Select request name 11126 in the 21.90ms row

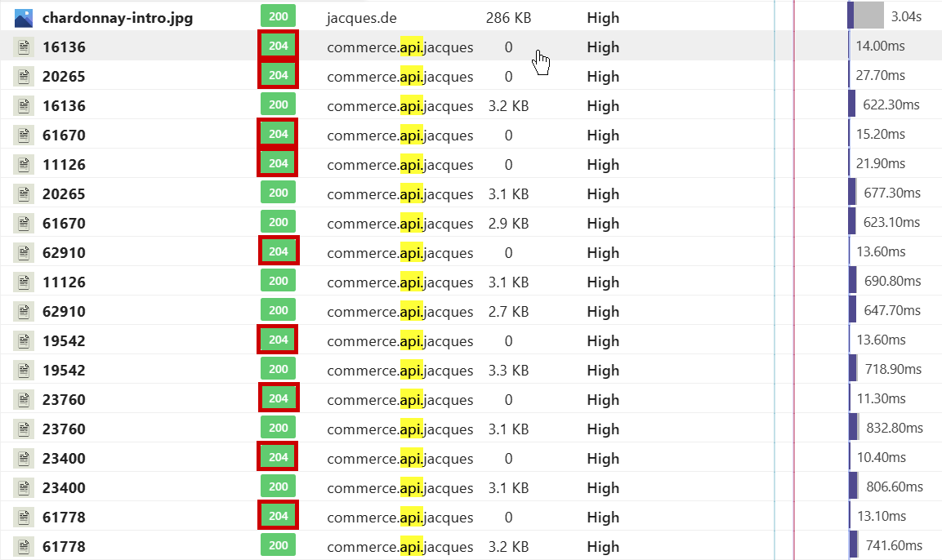pyautogui.click(x=64, y=165)
